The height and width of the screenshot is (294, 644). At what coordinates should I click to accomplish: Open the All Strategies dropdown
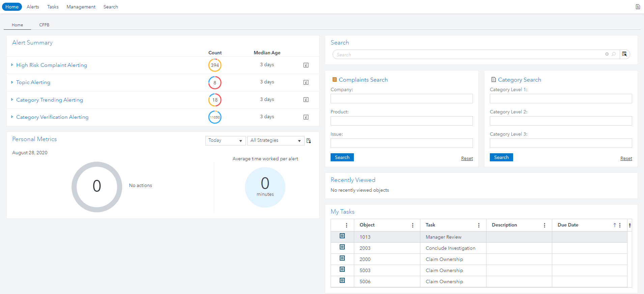[x=276, y=141]
